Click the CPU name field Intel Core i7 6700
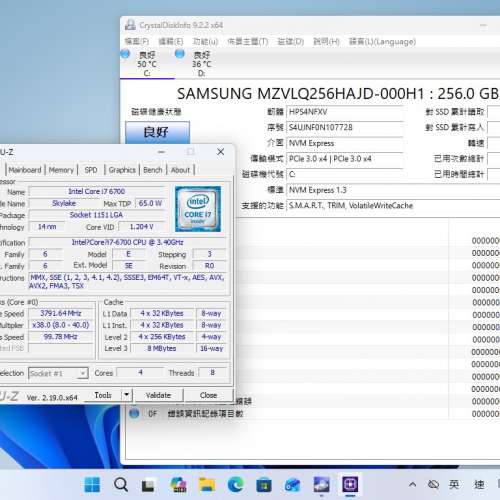Screen dimensions: 500x500 97,191
